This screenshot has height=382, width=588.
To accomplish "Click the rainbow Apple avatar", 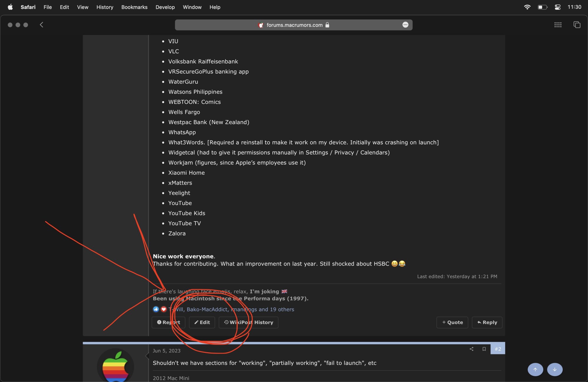I will (x=116, y=366).
